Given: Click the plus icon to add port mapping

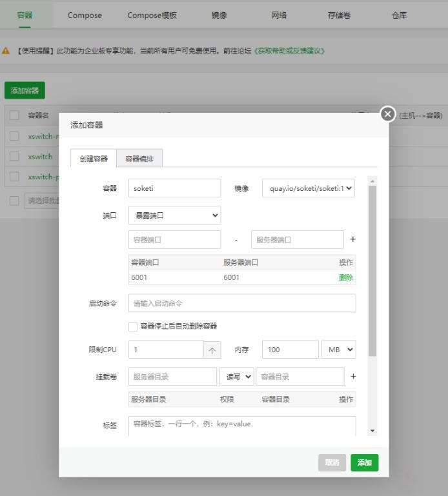Looking at the screenshot, I should point(352,239).
